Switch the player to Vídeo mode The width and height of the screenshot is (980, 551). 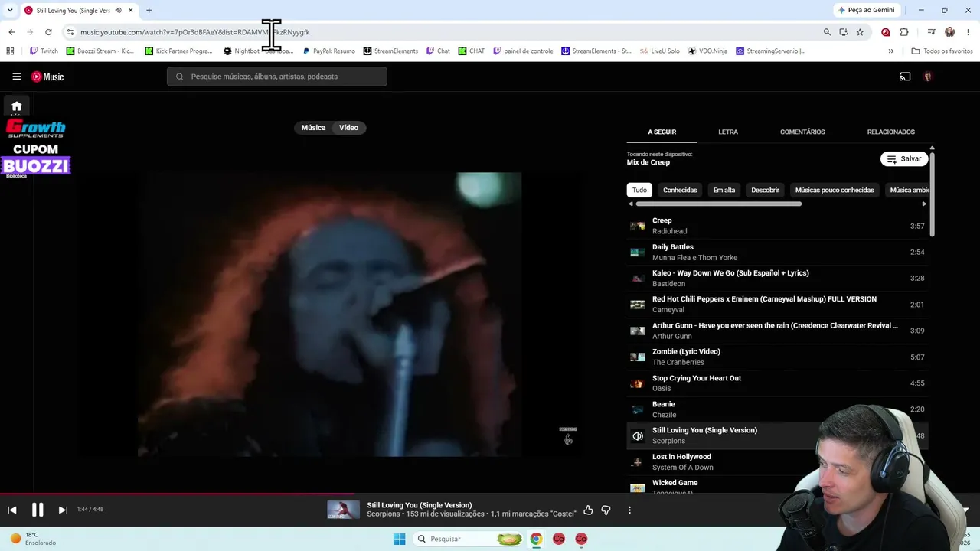(x=348, y=128)
